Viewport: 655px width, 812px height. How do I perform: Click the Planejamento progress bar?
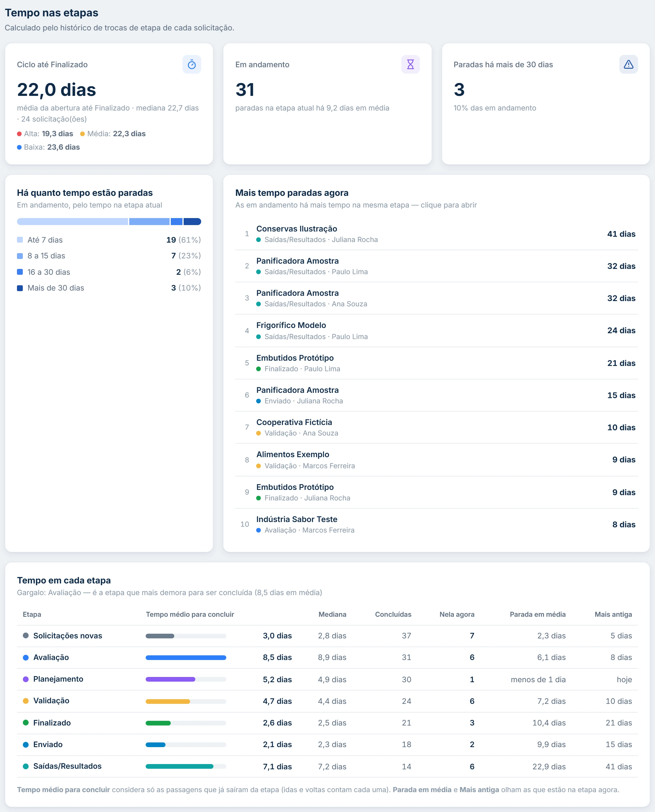click(x=186, y=679)
